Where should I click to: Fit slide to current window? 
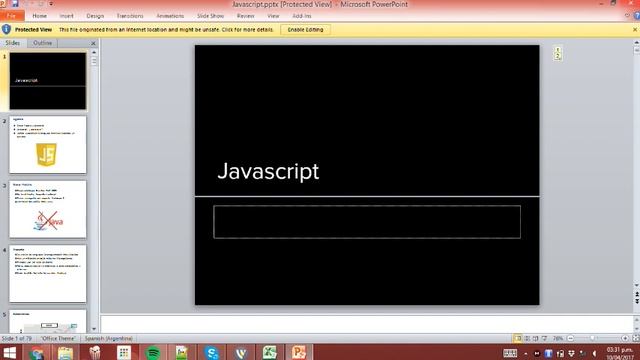[x=636, y=338]
